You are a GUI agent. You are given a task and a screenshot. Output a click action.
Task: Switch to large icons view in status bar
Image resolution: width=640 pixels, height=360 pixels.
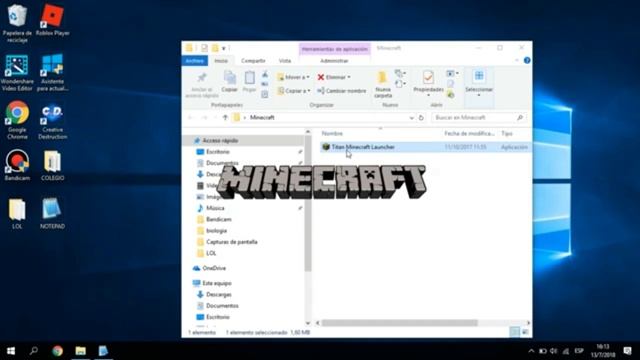pyautogui.click(x=525, y=332)
